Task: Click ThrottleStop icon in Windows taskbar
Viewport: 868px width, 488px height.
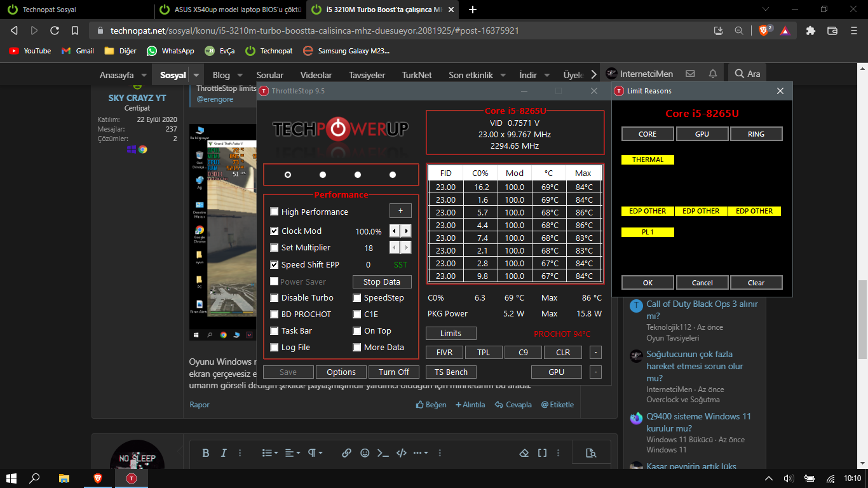Action: (x=131, y=478)
